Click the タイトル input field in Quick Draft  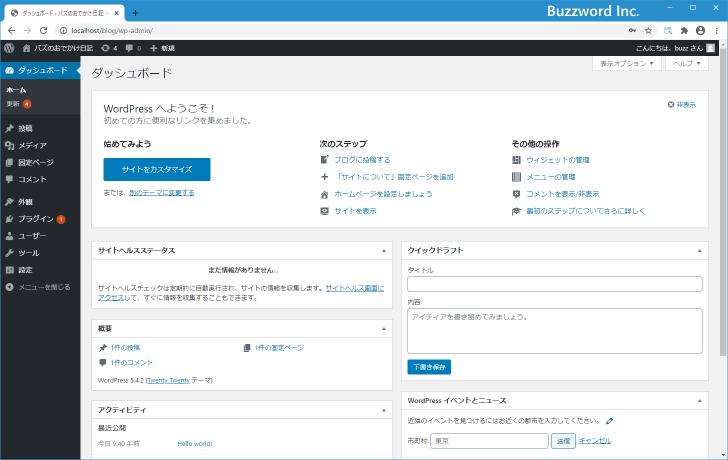[x=554, y=284]
